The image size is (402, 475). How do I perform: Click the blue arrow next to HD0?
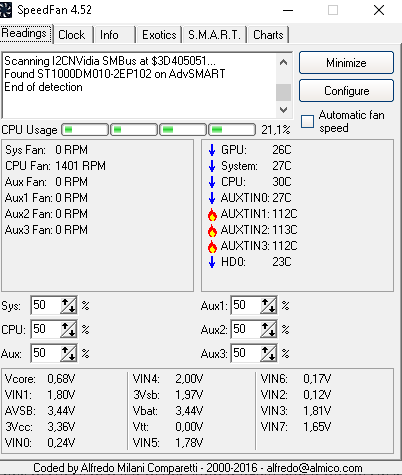(212, 262)
